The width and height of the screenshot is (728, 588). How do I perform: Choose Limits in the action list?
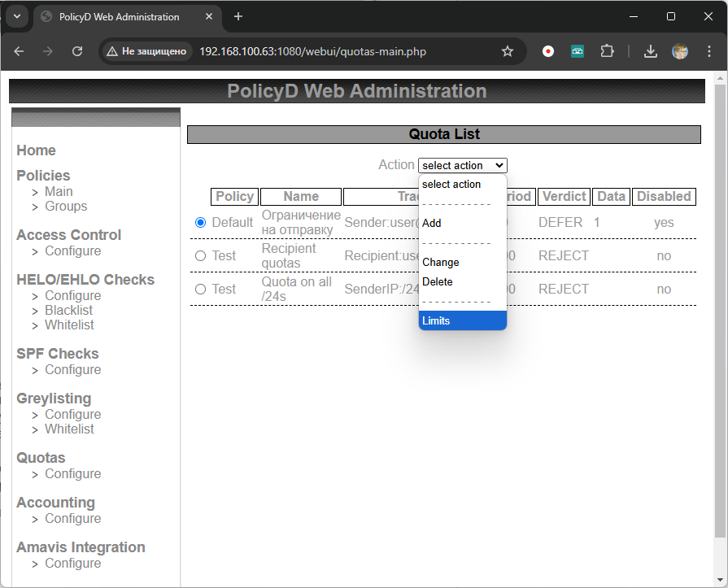click(x=463, y=320)
